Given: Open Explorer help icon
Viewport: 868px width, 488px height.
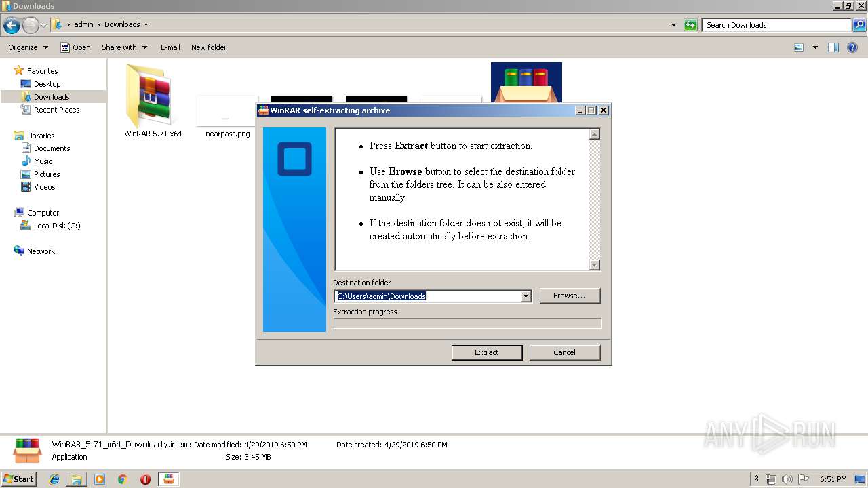Looking at the screenshot, I should coord(852,47).
